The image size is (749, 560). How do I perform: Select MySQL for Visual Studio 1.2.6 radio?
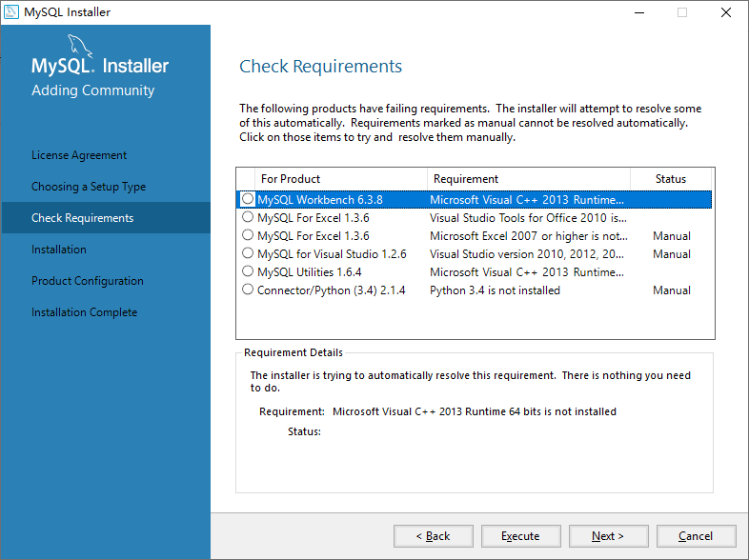click(248, 253)
